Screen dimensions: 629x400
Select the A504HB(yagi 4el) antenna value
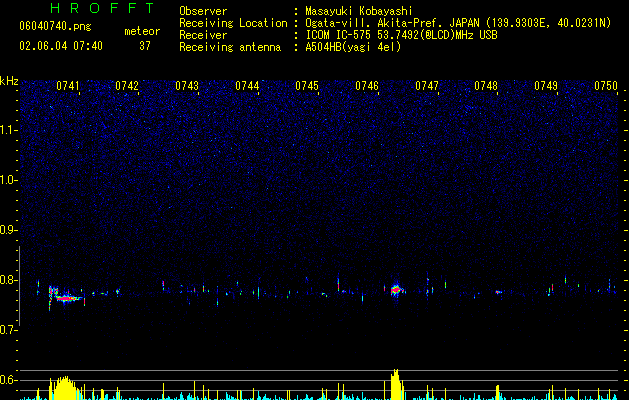pos(353,47)
